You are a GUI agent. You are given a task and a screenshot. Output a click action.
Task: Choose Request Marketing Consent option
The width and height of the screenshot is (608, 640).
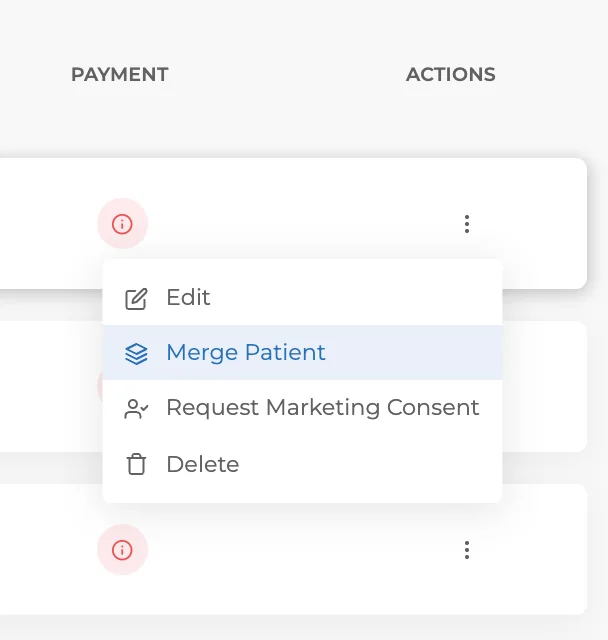pyautogui.click(x=302, y=408)
